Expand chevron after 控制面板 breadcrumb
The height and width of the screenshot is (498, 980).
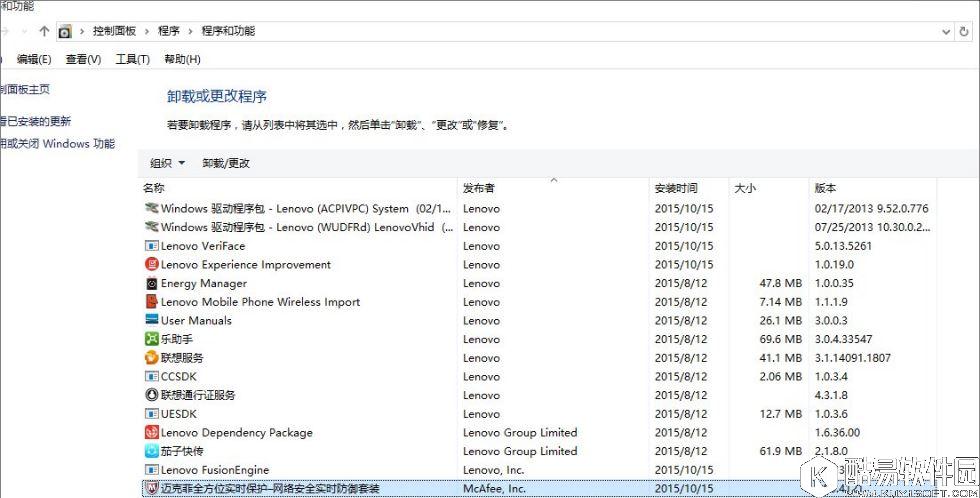tap(147, 31)
